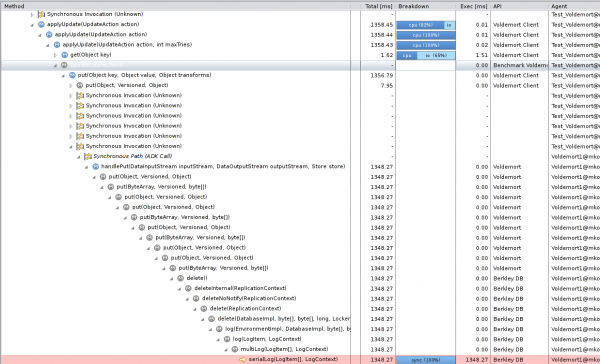The height and width of the screenshot is (364, 600).
Task: Click the blue method icon next to get(Object key)
Action: (x=65, y=55)
